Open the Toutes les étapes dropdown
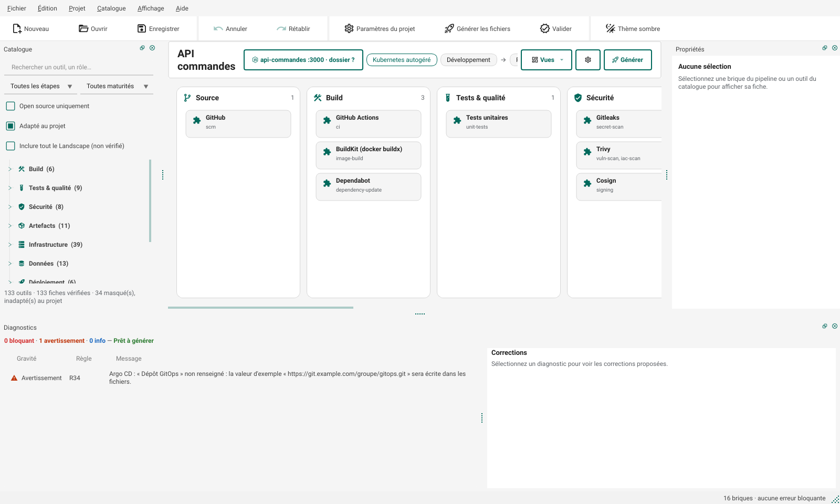Viewport: 840px width, 504px height. tap(41, 86)
